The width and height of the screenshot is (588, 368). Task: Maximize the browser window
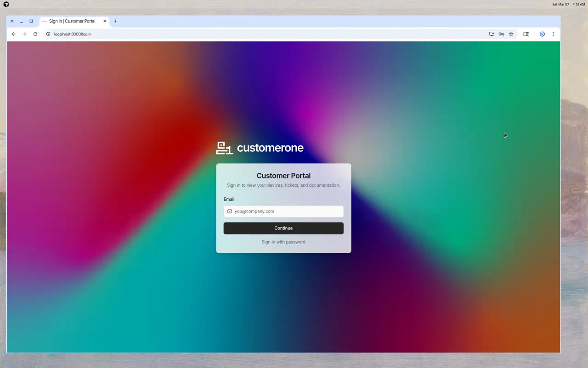[31, 21]
